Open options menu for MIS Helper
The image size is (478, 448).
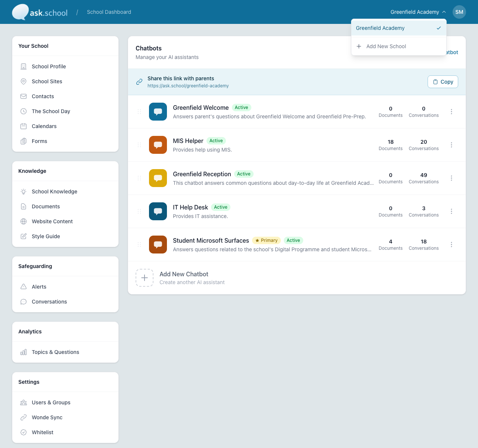(451, 145)
